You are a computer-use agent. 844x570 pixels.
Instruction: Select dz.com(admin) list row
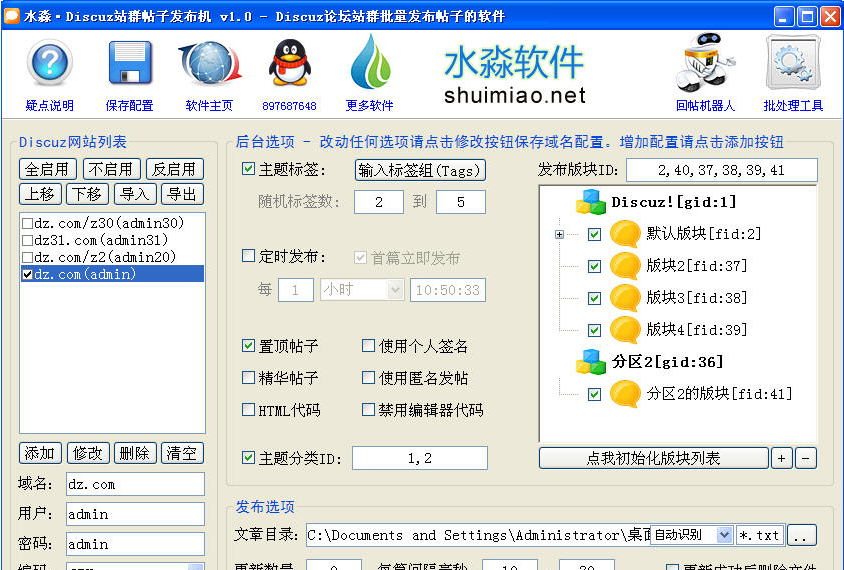[112, 274]
